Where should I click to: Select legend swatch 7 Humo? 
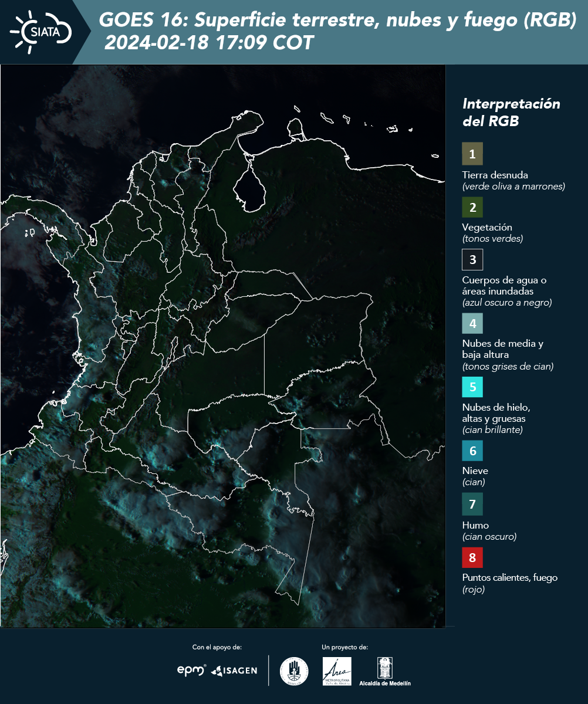[472, 504]
